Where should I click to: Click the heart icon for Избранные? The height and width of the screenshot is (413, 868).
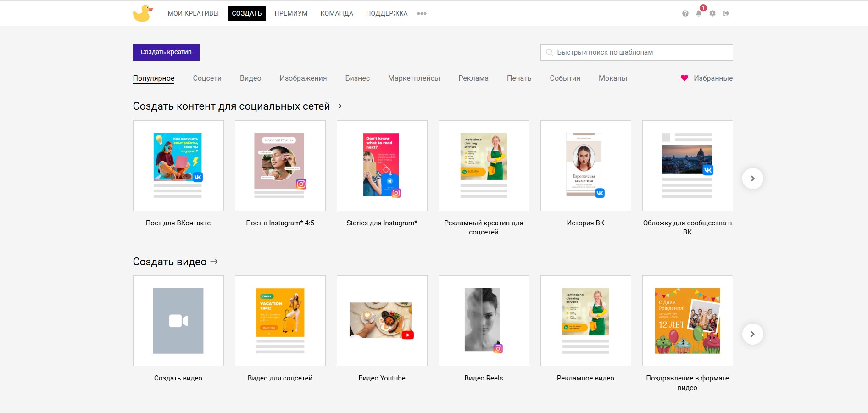684,78
